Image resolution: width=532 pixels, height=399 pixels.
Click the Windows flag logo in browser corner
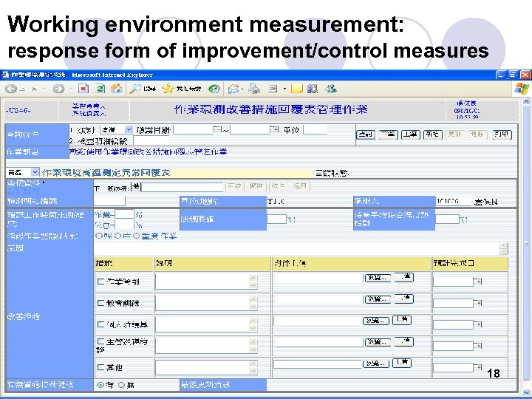[521, 89]
